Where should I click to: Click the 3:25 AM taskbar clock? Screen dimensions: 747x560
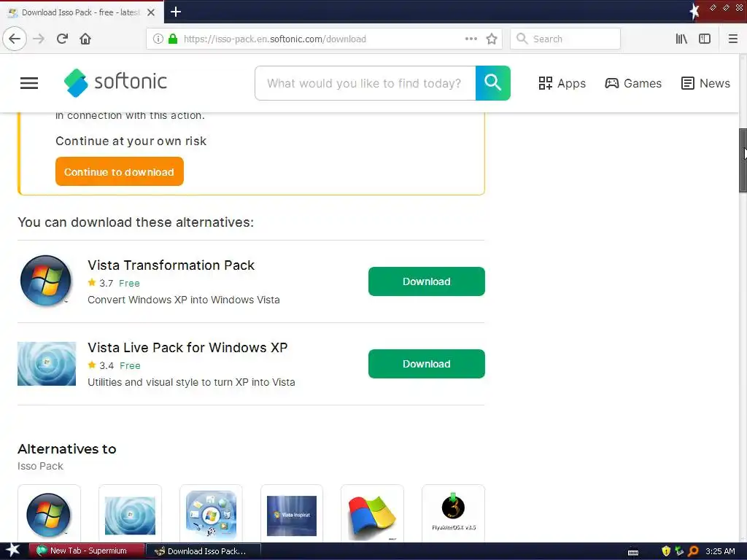720,551
